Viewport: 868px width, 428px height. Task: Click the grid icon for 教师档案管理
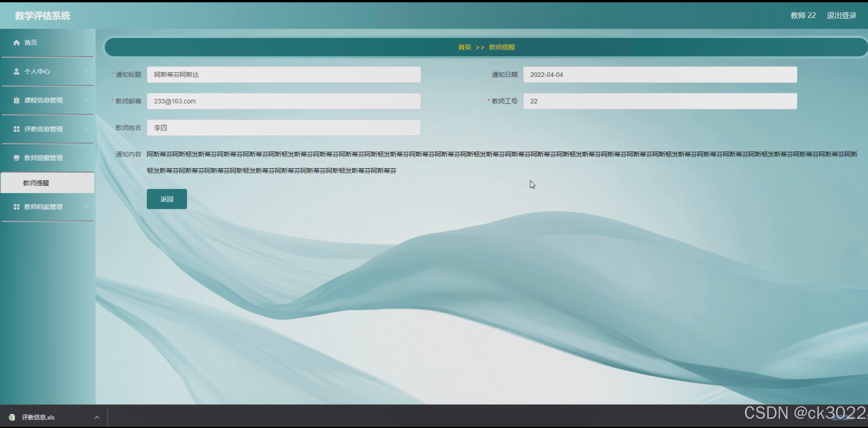pos(17,207)
